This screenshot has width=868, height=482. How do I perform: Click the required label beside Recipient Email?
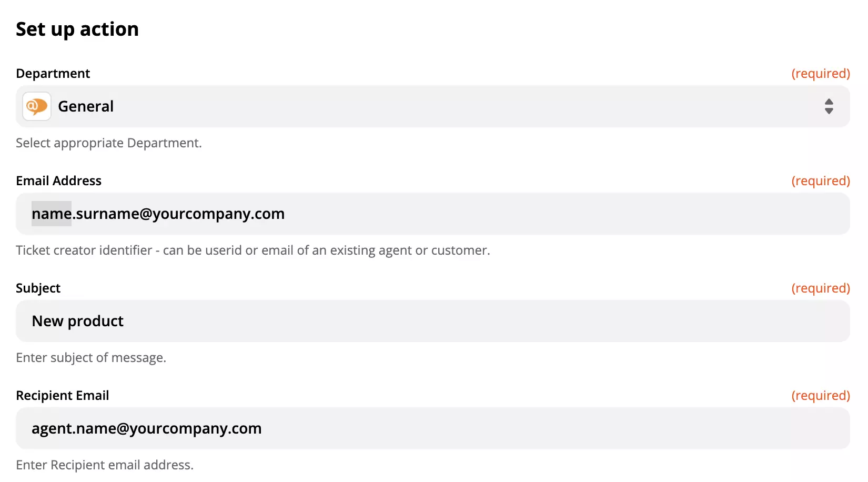coord(821,395)
